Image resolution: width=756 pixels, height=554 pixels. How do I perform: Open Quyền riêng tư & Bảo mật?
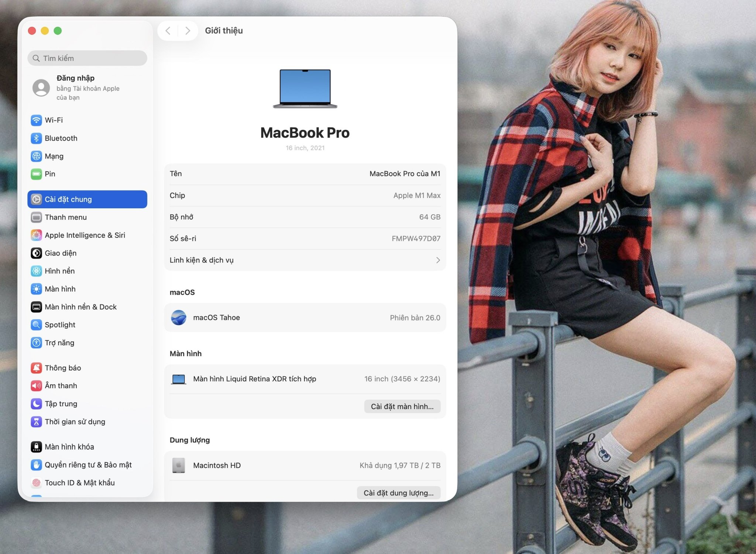(x=88, y=465)
